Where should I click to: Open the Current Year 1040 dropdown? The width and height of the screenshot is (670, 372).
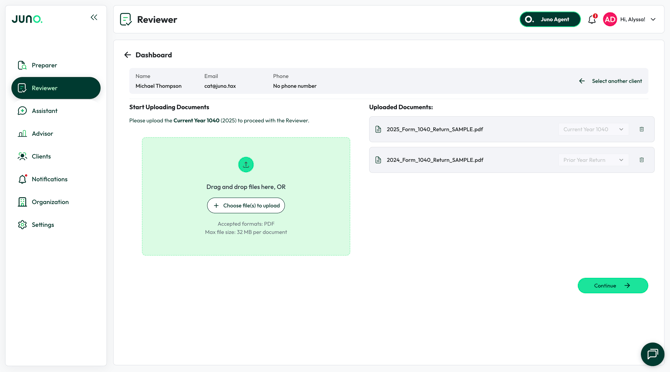594,129
